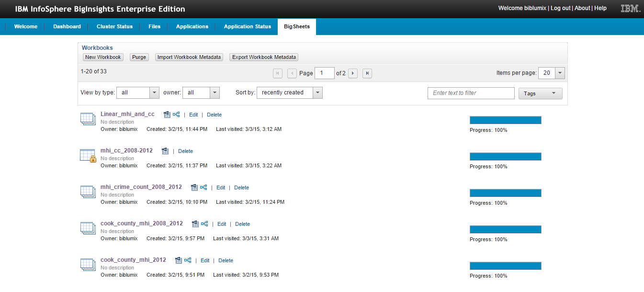Screen dimensions: 644x292
Task: Go to the next workbooks page
Action: (353, 73)
